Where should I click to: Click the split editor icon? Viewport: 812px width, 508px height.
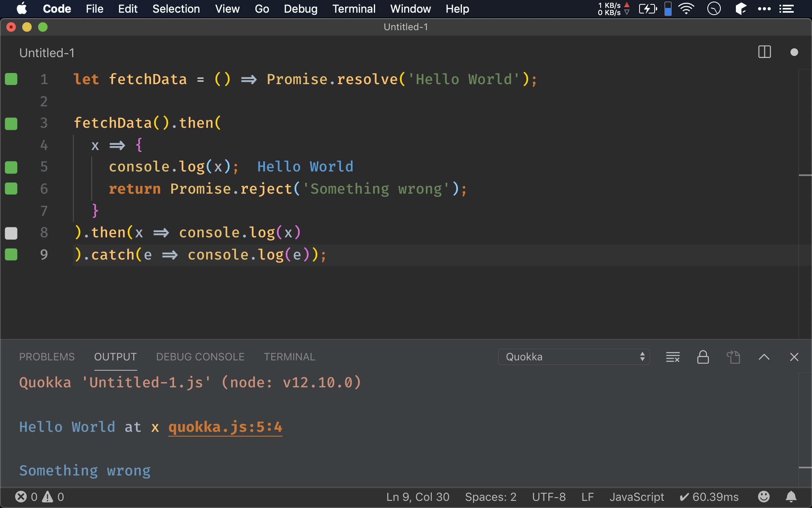pyautogui.click(x=764, y=52)
